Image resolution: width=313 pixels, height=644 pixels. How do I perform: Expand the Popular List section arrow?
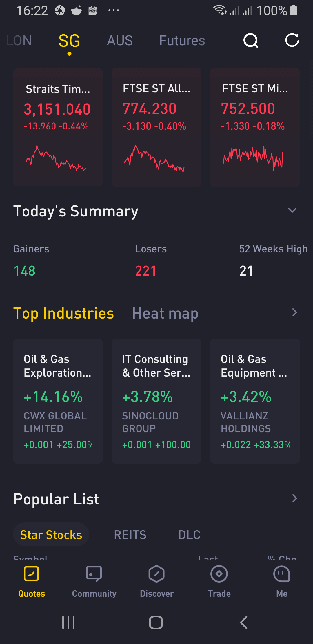pos(295,498)
